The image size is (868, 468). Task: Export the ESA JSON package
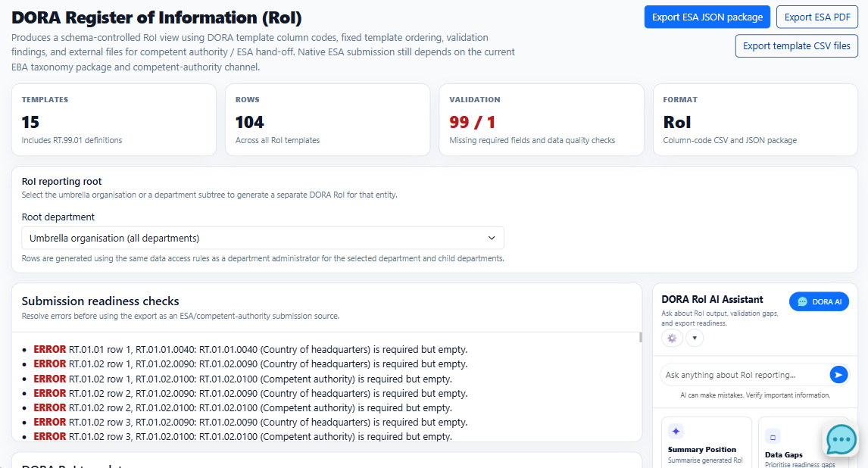tap(707, 17)
